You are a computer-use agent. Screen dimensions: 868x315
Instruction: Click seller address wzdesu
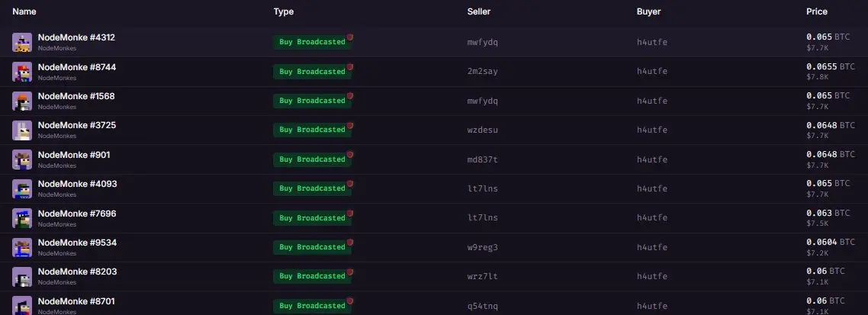[x=483, y=130]
